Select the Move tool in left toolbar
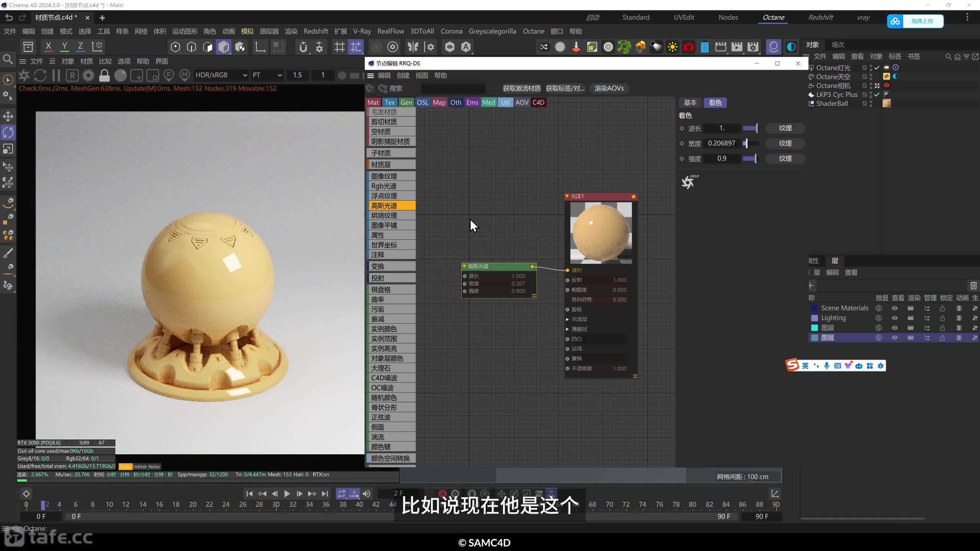Screen dimensions: 980x551 [8, 116]
